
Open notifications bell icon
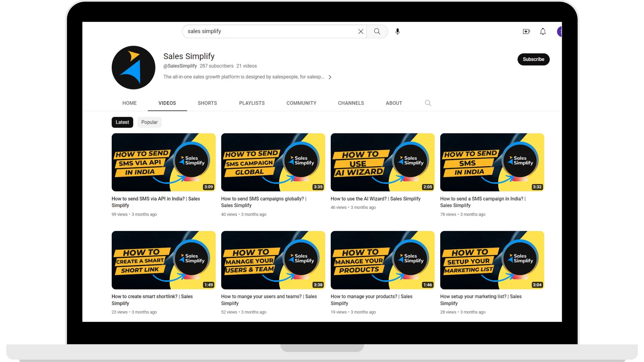tap(543, 32)
